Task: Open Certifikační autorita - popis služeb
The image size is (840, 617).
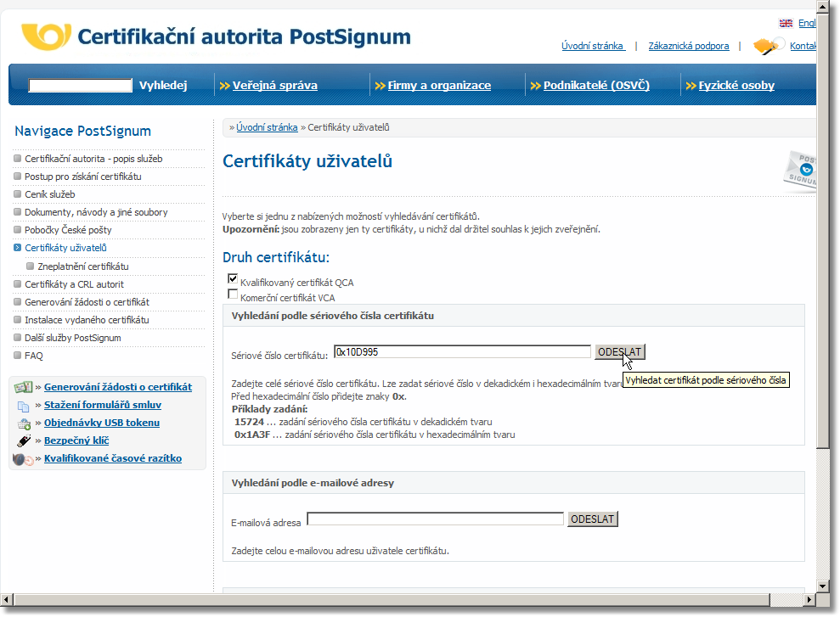Action: pyautogui.click(x=93, y=159)
